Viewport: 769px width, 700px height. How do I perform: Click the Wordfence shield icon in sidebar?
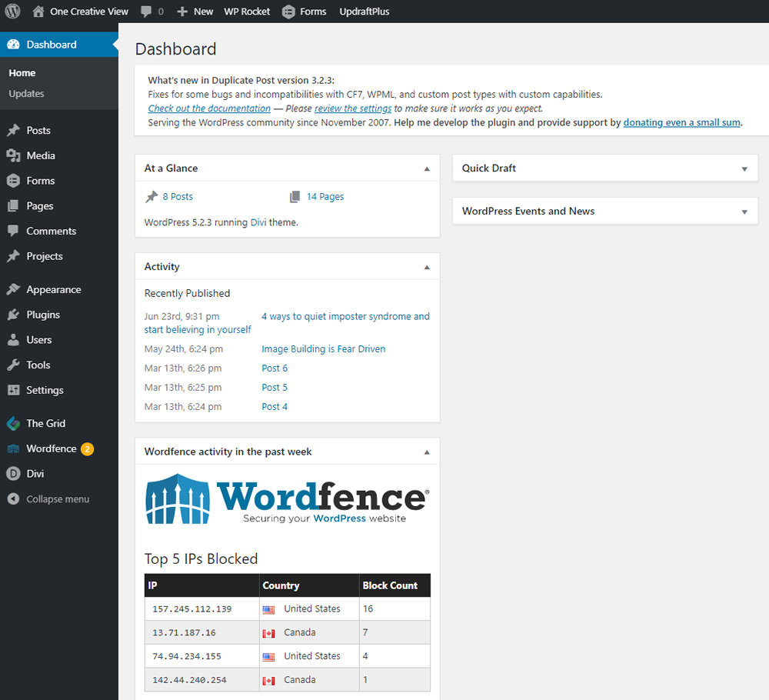pyautogui.click(x=13, y=448)
